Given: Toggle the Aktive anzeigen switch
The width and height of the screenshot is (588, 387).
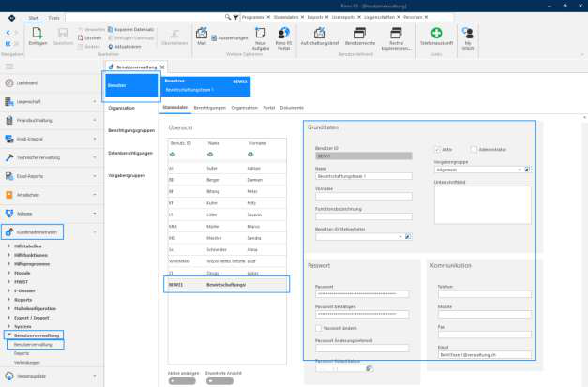Looking at the screenshot, I should 182,380.
